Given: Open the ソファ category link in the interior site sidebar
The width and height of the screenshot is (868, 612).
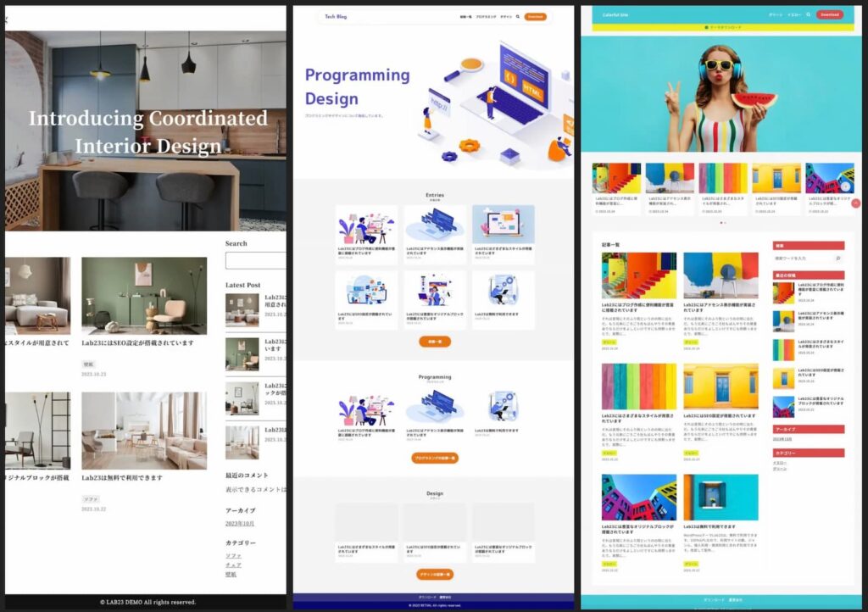Looking at the screenshot, I should (234, 555).
